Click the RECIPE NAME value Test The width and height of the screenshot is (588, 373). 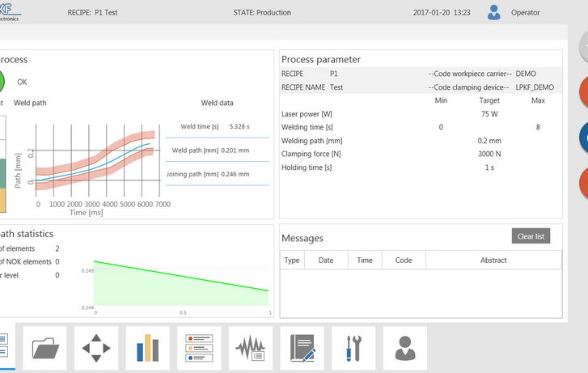point(336,87)
